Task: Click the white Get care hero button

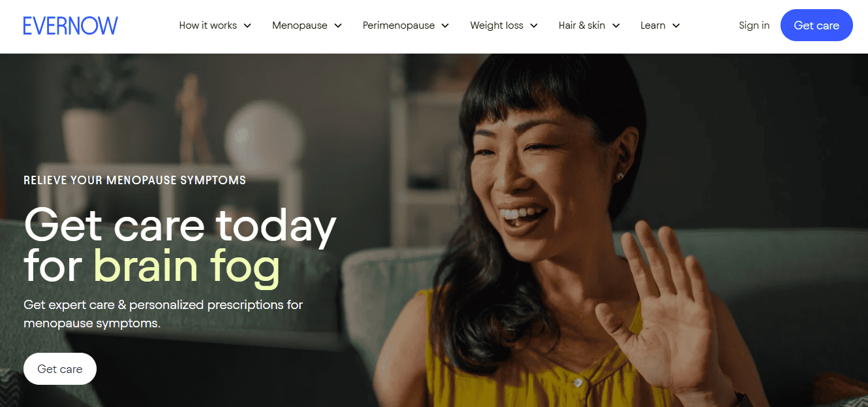Action: click(60, 368)
